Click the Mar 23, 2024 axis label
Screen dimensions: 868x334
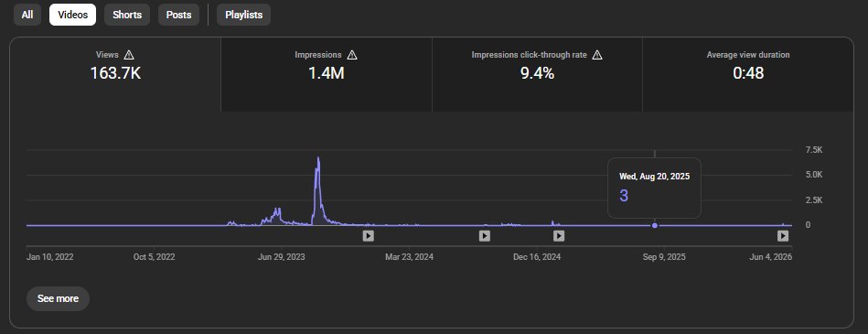(409, 257)
